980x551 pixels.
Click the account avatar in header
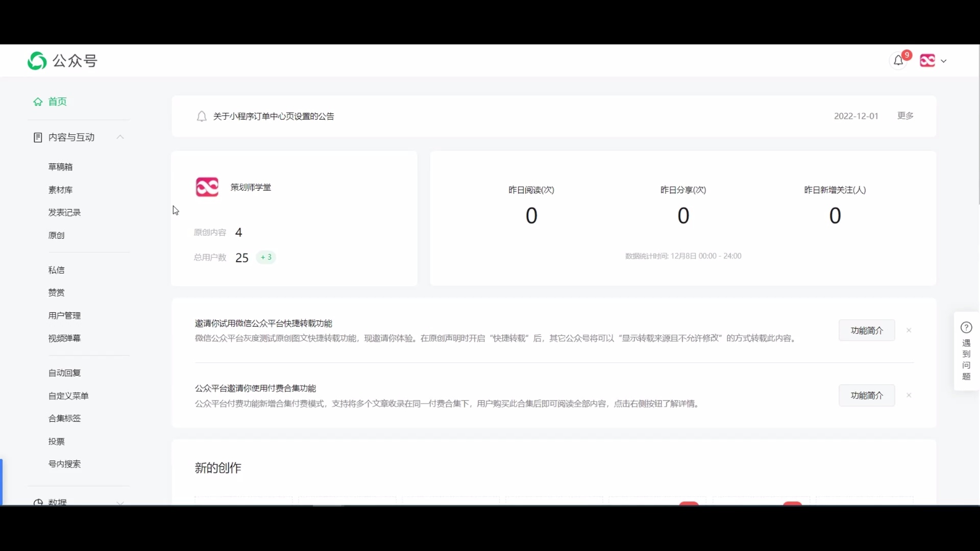927,61
